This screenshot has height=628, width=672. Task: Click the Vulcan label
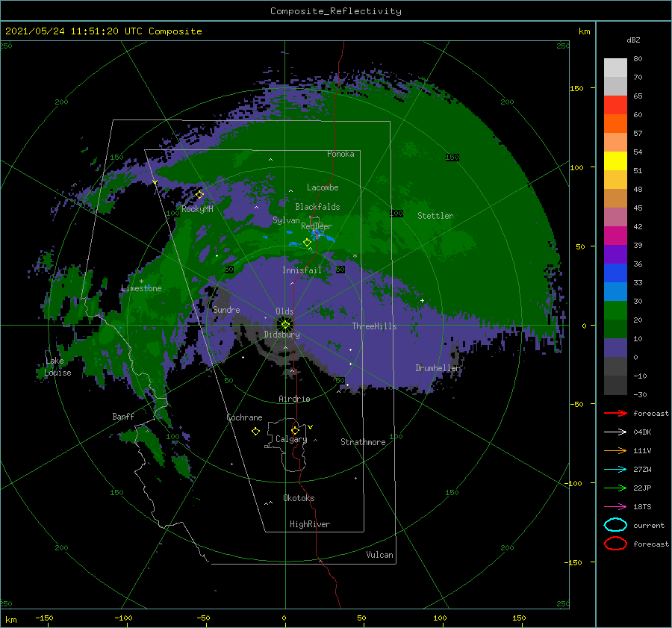[x=379, y=555]
